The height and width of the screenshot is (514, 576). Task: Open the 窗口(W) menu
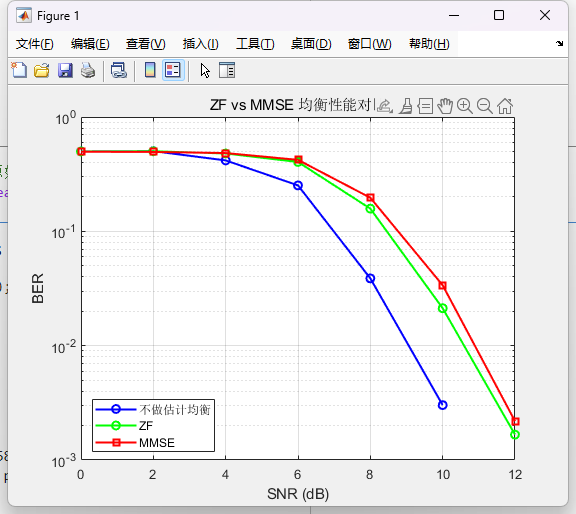coord(370,44)
